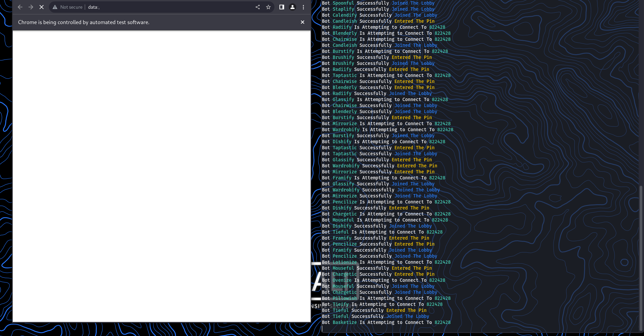Click 'Bot Ovenize Is Attempting to Connect' line
The width and height of the screenshot is (644, 336).
[x=384, y=280]
